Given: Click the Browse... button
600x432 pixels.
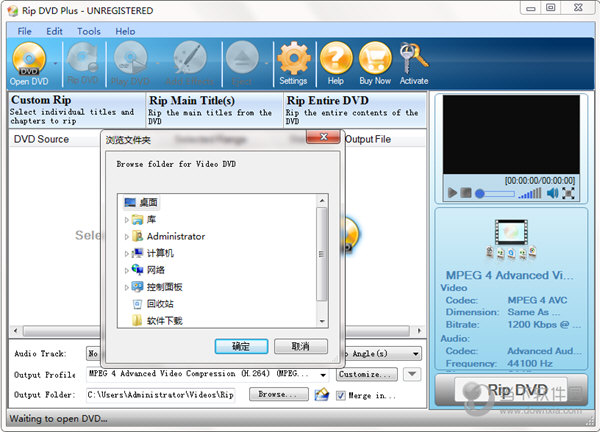Looking at the screenshot, I should pyautogui.click(x=278, y=394).
